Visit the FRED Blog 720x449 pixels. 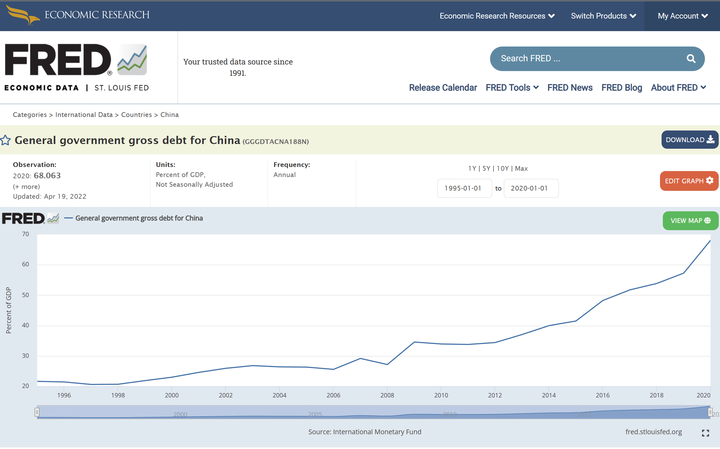tap(622, 88)
